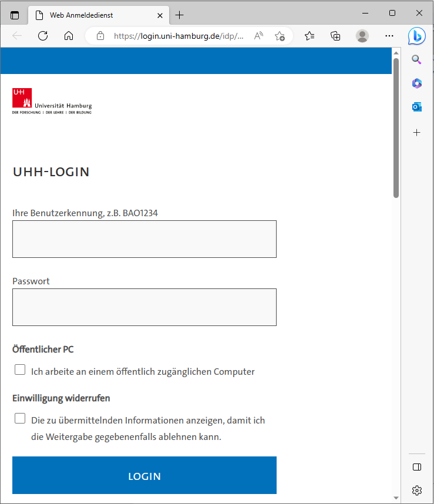
Task: Click the Universität Hamburg logo
Action: pyautogui.click(x=52, y=101)
